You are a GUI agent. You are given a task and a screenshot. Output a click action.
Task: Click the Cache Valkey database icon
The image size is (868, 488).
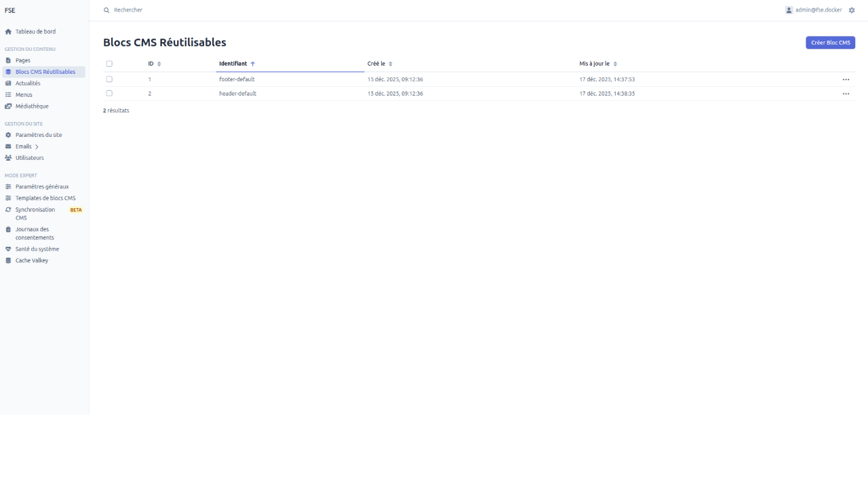point(8,260)
